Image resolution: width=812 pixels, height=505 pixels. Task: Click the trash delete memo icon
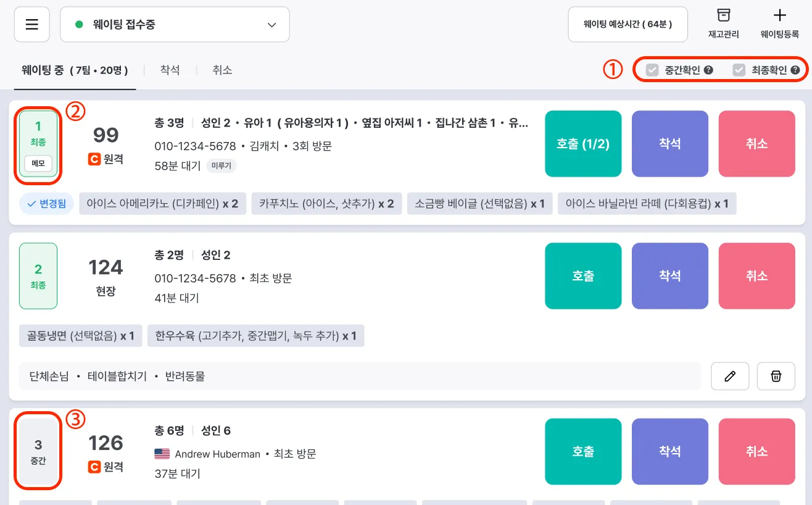776,376
